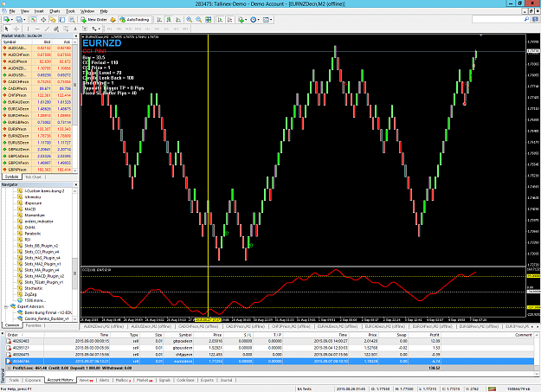Select the Equidistant Channel tool
541x392 pixels.
56,29
